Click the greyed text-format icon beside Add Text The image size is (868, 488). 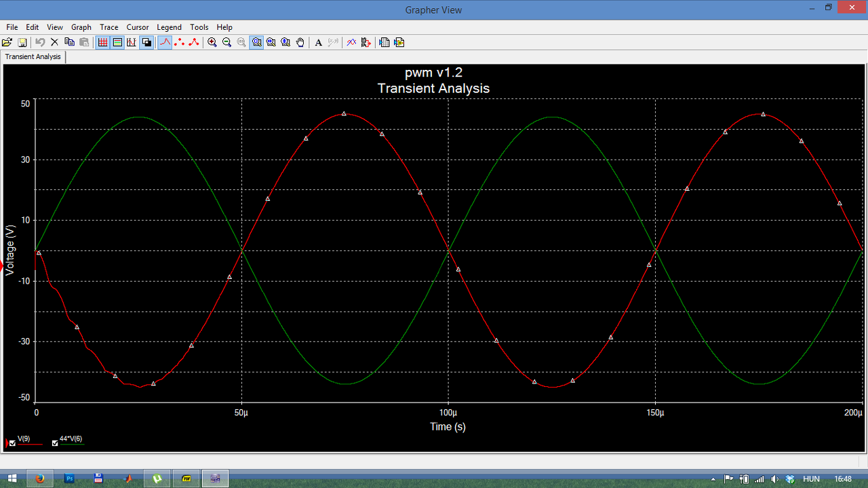click(333, 42)
